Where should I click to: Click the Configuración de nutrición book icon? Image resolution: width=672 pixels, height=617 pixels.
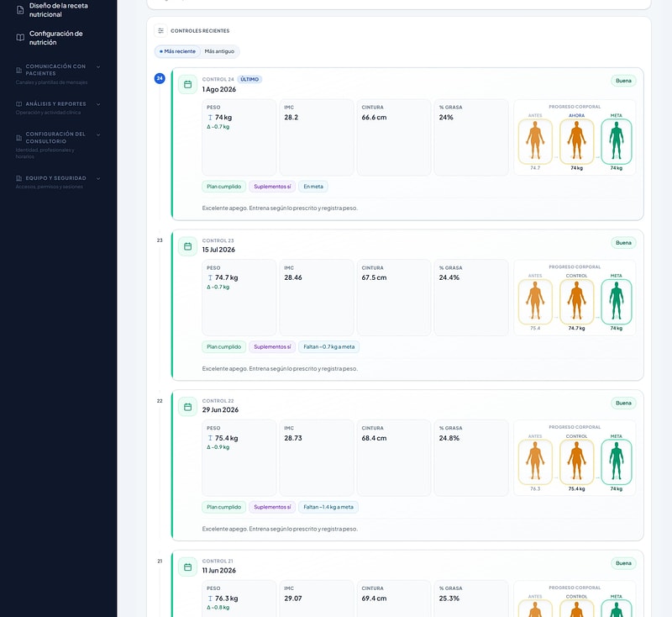tap(20, 38)
